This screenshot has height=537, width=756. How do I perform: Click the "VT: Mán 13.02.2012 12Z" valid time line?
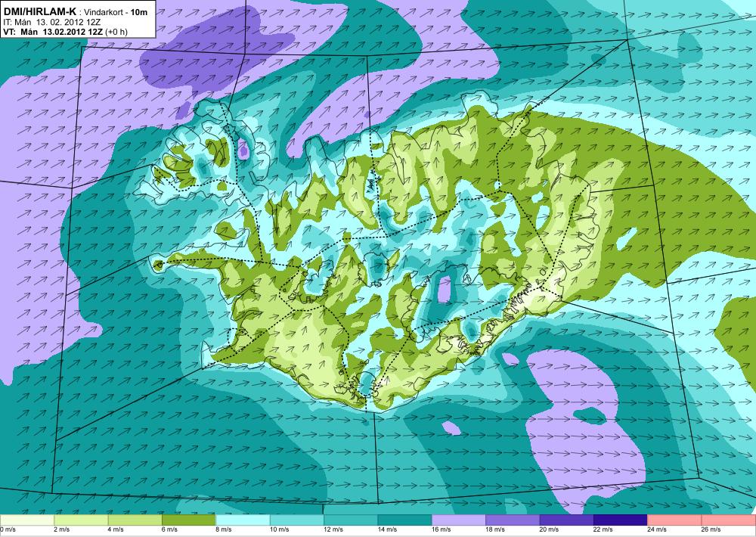(x=52, y=33)
